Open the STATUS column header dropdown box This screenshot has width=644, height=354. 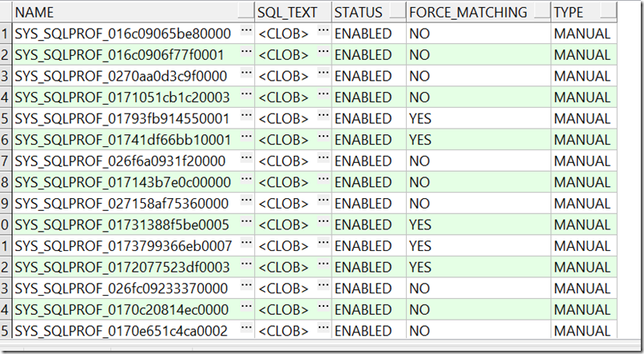pyautogui.click(x=397, y=10)
